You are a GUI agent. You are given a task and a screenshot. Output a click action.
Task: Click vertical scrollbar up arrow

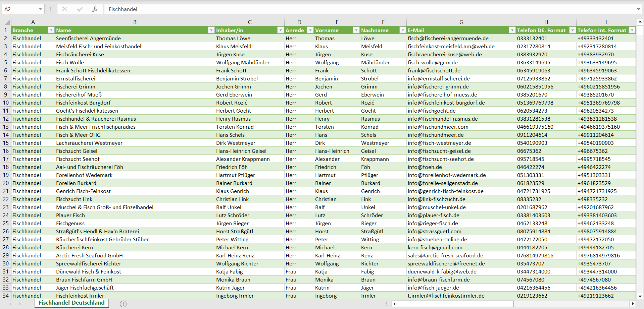640,22
